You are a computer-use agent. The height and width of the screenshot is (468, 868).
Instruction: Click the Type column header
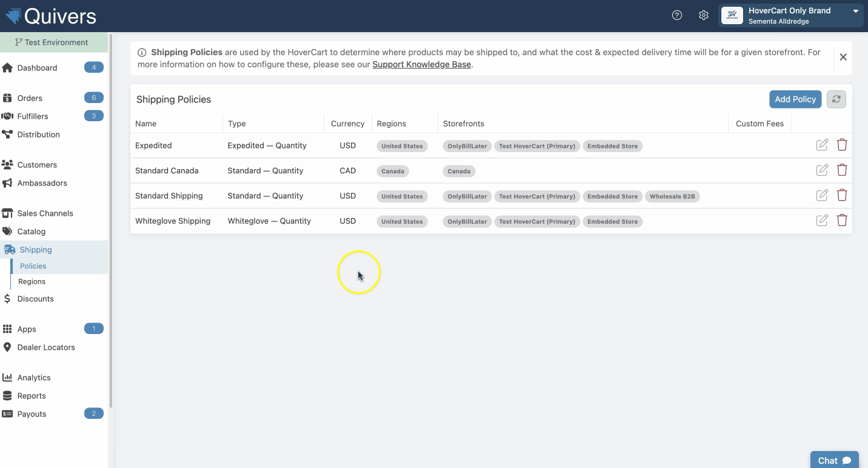pos(236,124)
